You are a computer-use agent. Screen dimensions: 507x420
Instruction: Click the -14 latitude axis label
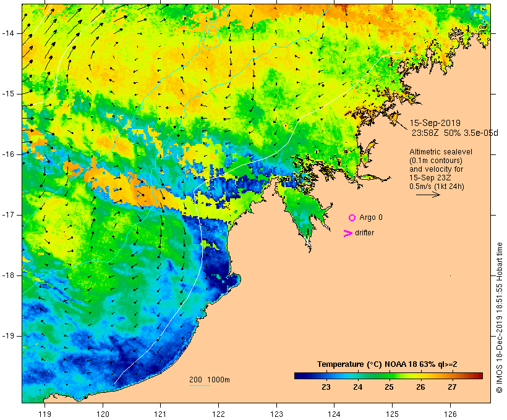7,33
